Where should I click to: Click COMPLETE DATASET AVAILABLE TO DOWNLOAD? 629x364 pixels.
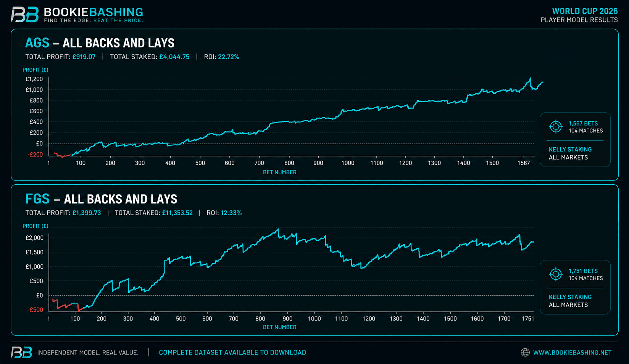click(232, 353)
